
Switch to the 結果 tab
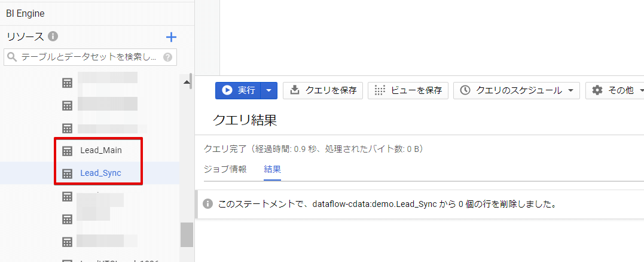click(272, 169)
